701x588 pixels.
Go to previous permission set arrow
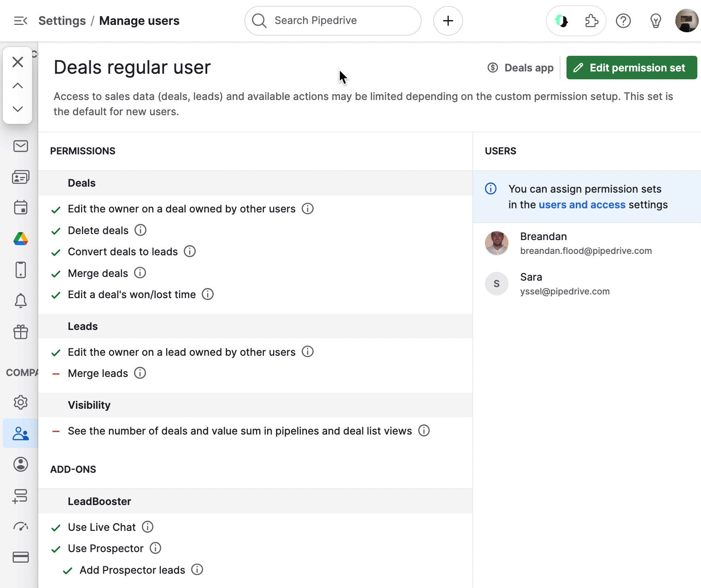(x=18, y=86)
